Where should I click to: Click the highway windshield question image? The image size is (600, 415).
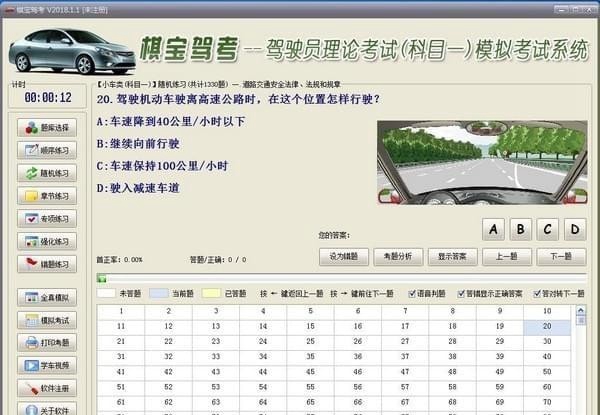click(x=482, y=162)
